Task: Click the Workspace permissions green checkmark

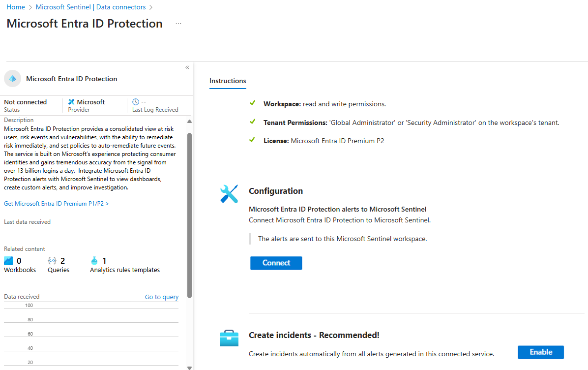Action: (252, 103)
